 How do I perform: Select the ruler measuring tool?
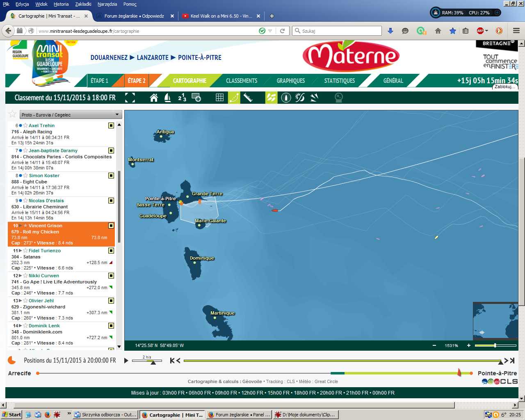click(248, 98)
